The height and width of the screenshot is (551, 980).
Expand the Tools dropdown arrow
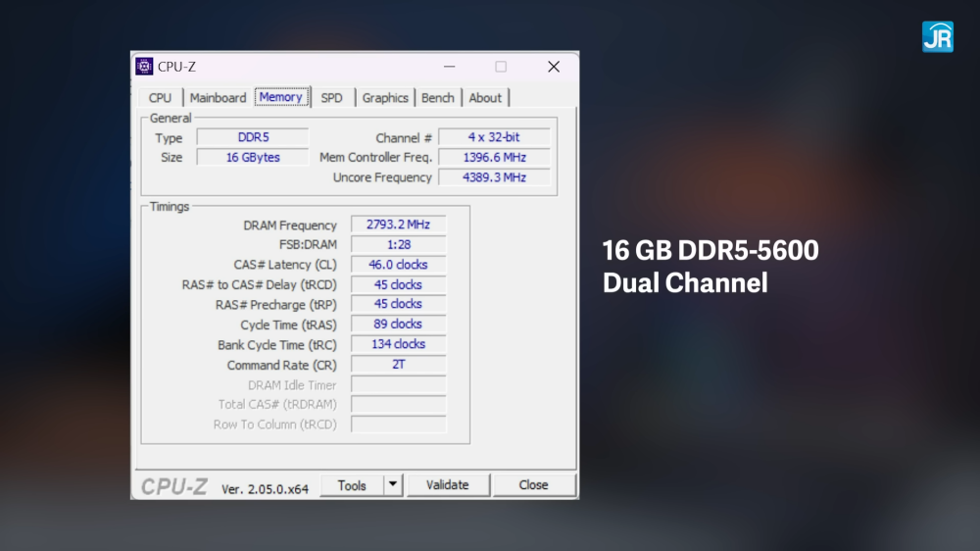[x=393, y=484]
